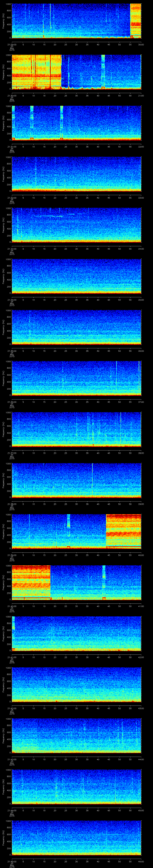
Task: Select the spectrogram panel starting at 21:32:00
Action: (x=76, y=174)
